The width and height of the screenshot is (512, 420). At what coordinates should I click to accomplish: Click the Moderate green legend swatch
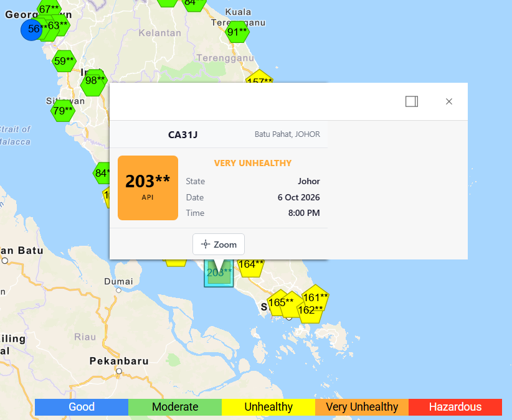[x=175, y=407]
